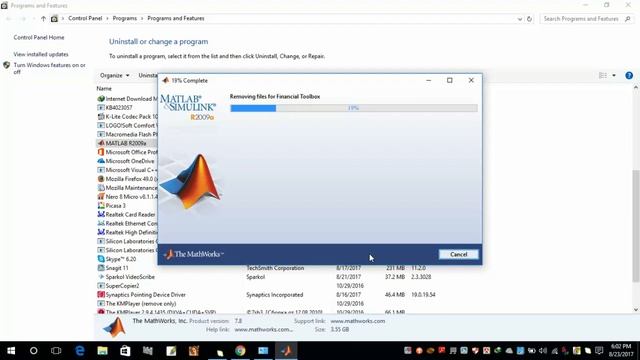Refresh the Programs and Features list

coord(529,19)
